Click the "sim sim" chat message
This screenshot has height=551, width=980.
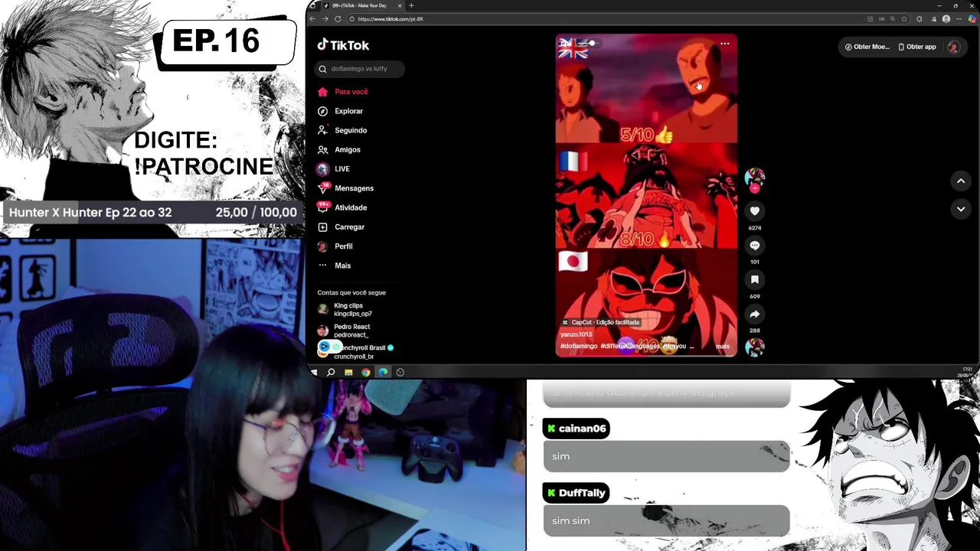coord(665,520)
